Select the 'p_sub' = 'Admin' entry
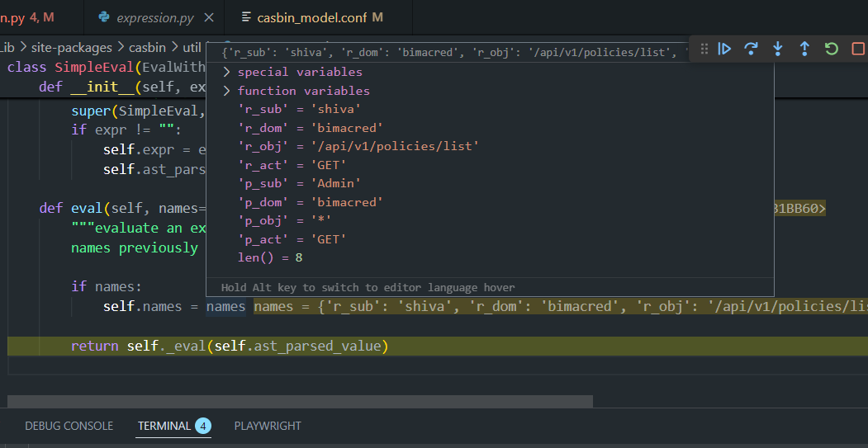This screenshot has width=868, height=448. pos(300,183)
